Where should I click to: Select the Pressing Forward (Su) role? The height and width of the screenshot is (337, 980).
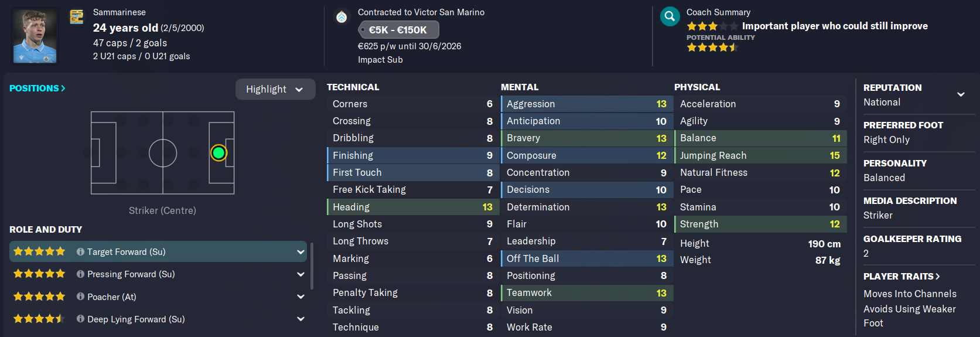(x=131, y=274)
